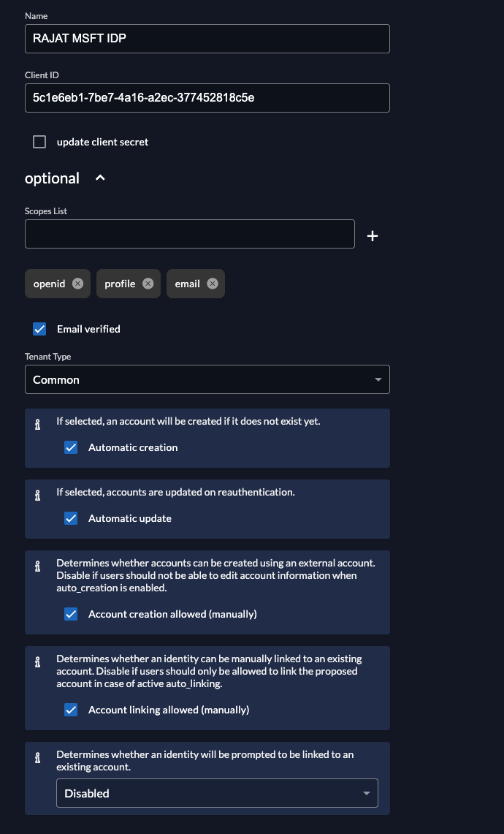Click the plus icon to add scope
504x834 pixels.
pos(373,235)
